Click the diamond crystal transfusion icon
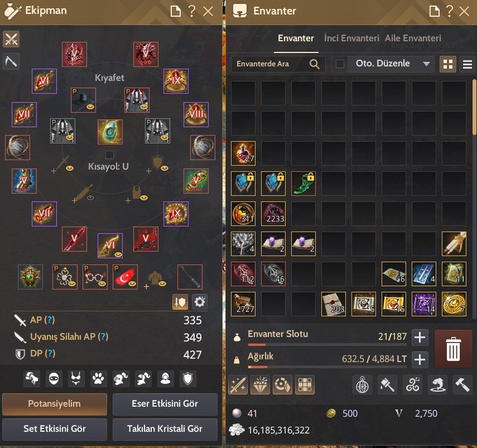Screen dimensions: 477x448 tap(260, 385)
